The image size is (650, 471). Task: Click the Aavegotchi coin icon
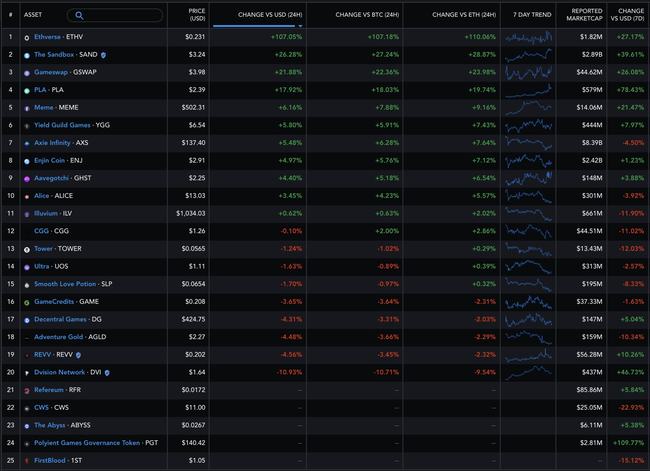point(27,179)
